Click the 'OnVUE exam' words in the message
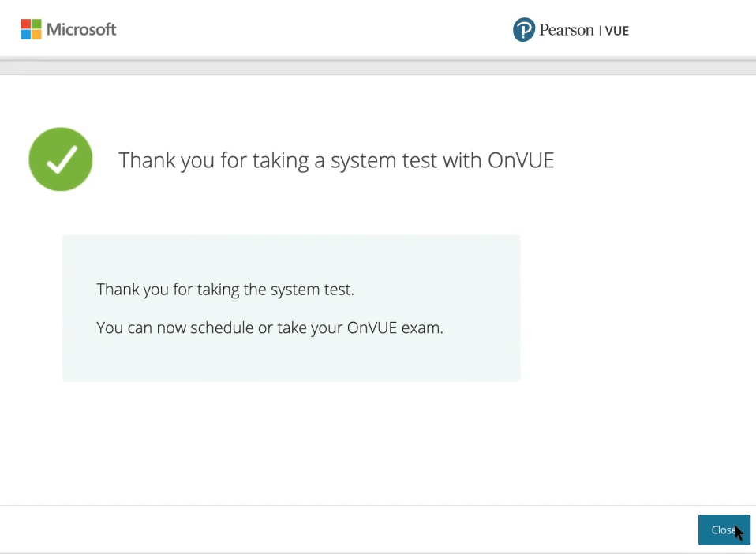756x554 pixels. point(395,328)
